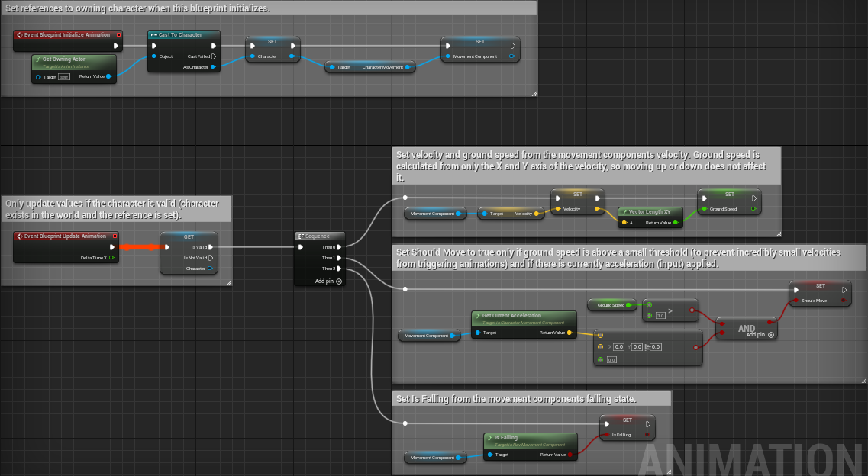This screenshot has height=476, width=868.
Task: Click Movement Component getter beside Is Falling node
Action: pyautogui.click(x=435, y=457)
